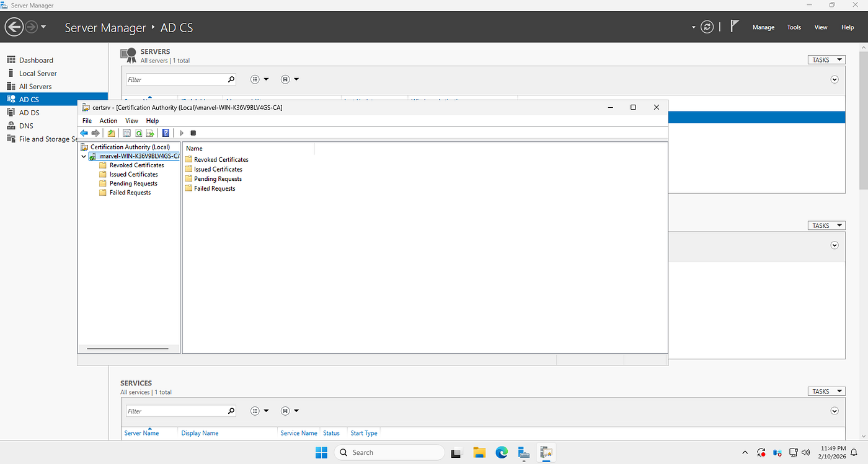Select Local Server in the sidebar
The width and height of the screenshot is (868, 464).
[x=38, y=73]
